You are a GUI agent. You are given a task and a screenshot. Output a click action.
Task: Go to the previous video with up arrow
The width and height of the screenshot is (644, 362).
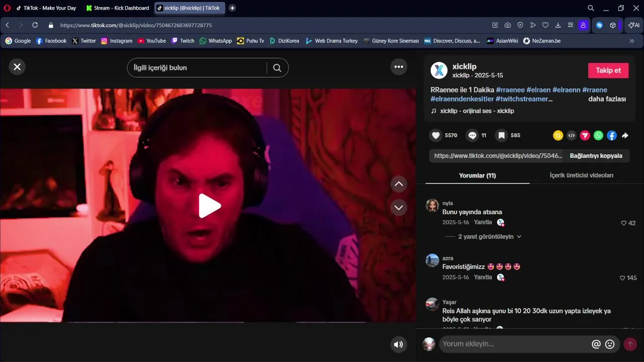pos(399,184)
